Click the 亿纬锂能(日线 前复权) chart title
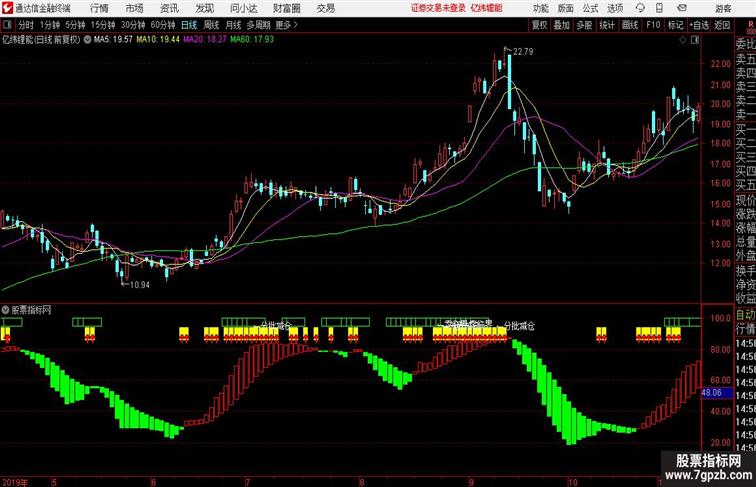The height and width of the screenshot is (487, 756). pos(41,40)
